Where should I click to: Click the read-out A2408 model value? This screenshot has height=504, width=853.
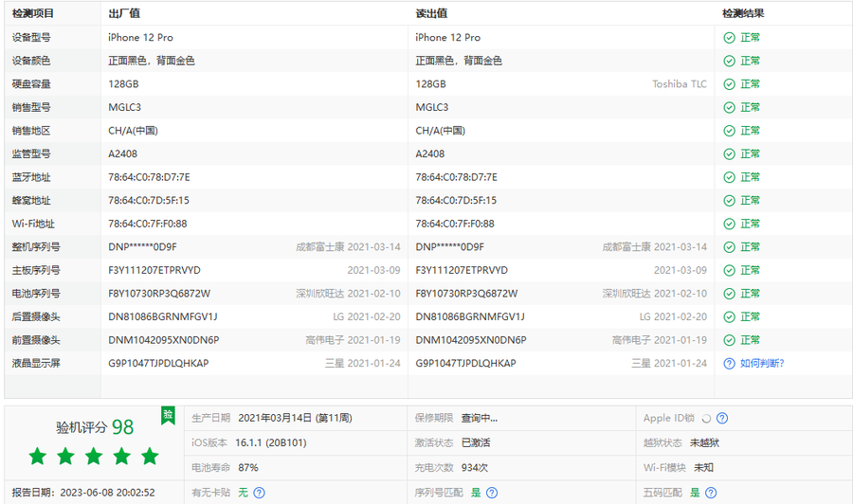tap(429, 153)
